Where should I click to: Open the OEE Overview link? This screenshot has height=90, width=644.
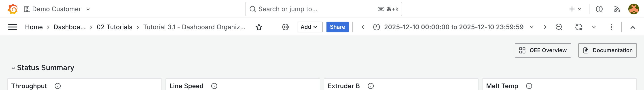pyautogui.click(x=542, y=50)
